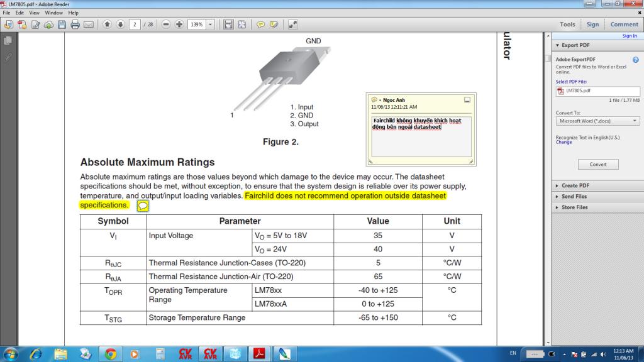Open the Comment pane tab
This screenshot has height=362, width=644.
[x=624, y=25]
